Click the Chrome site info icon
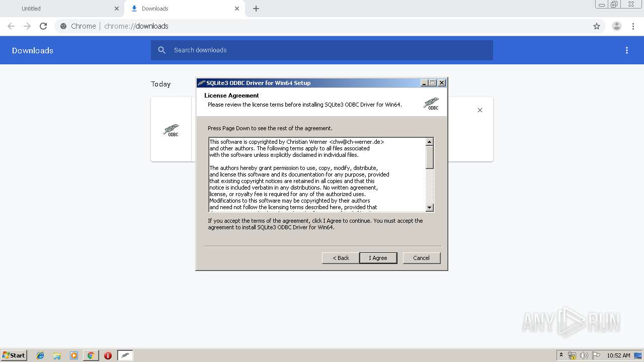 (63, 26)
